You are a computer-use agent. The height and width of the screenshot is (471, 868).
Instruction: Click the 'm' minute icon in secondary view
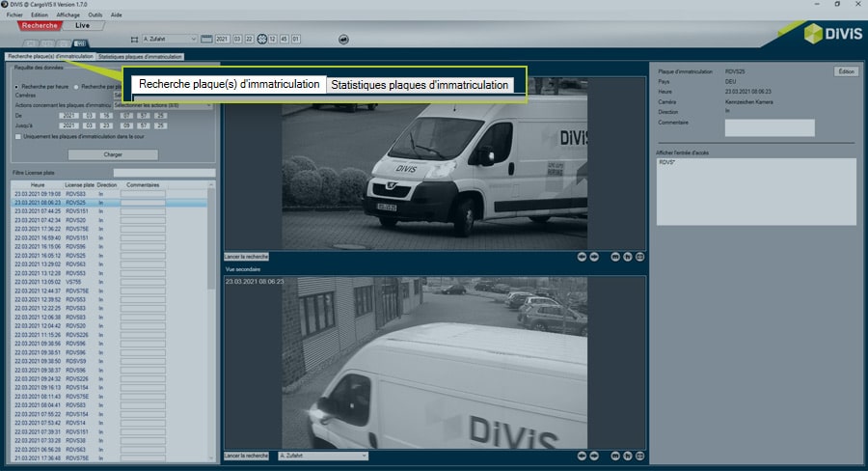coord(615,456)
